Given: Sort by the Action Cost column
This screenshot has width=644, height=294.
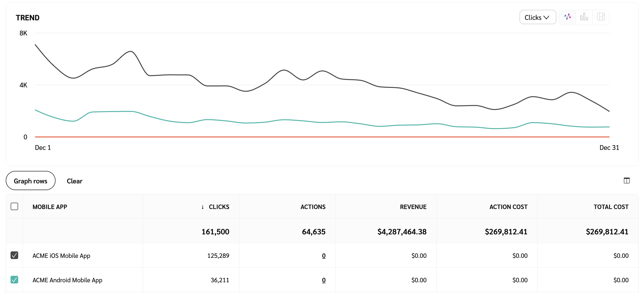Looking at the screenshot, I should point(508,207).
